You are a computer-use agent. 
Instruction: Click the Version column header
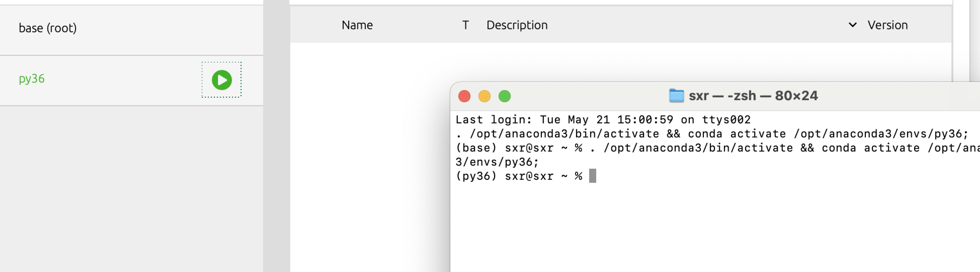tap(887, 25)
